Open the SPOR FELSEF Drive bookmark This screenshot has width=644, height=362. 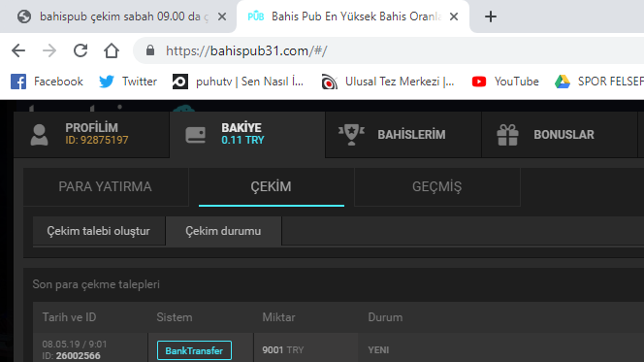coord(598,82)
